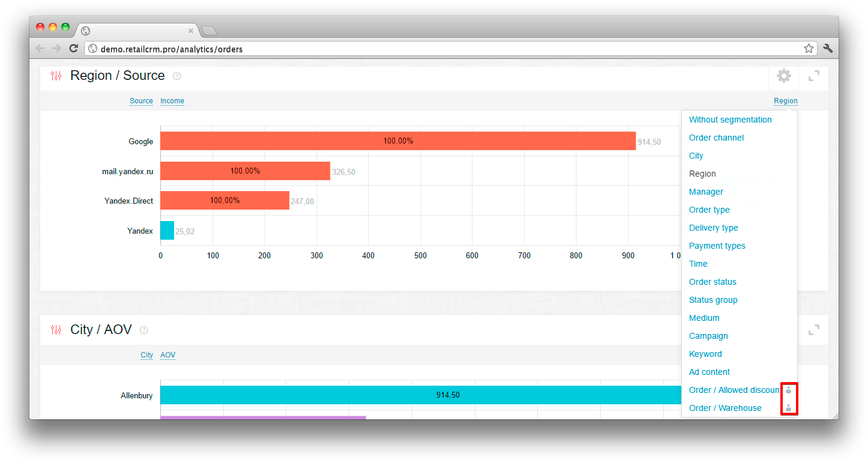Screen dimensions: 868x462
Task: Select Ad content segmentation
Action: coord(710,372)
